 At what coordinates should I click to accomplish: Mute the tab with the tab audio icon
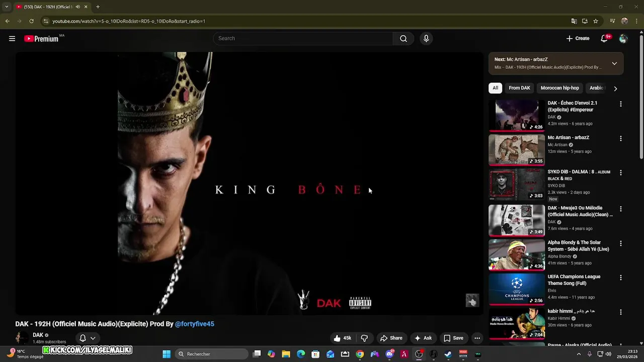[x=77, y=7]
